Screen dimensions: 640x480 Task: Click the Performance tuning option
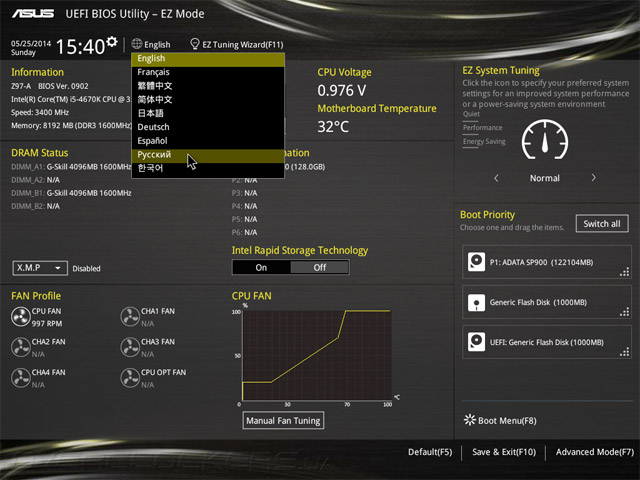[482, 128]
